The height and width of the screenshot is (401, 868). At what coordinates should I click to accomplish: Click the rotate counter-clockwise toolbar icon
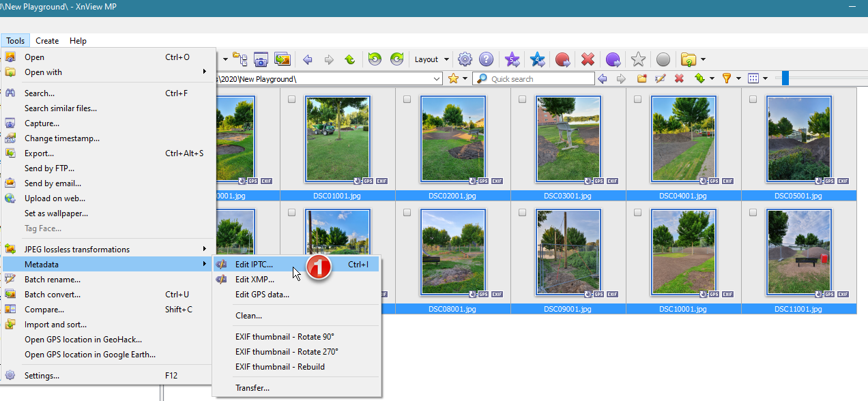pos(375,59)
